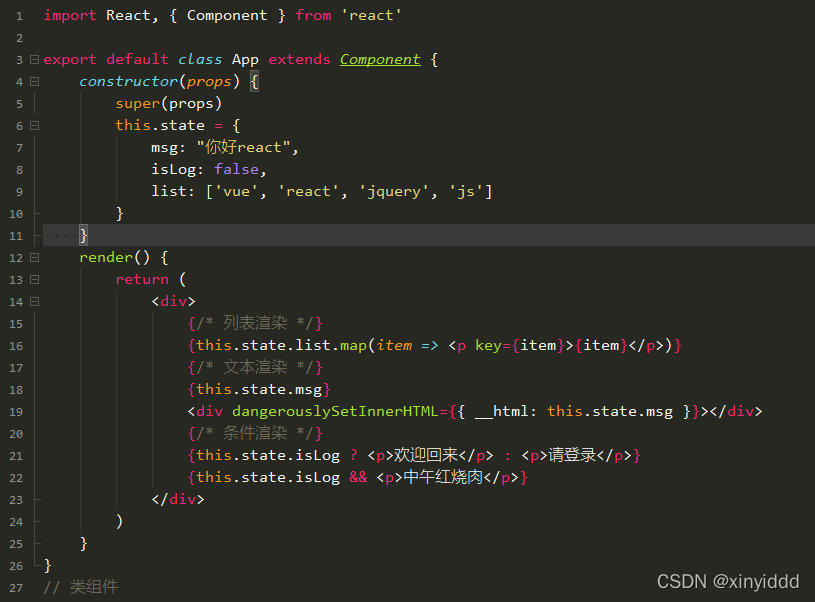Click the 'vue' item in the list array
Viewport: 815px width, 602px height.
point(236,191)
